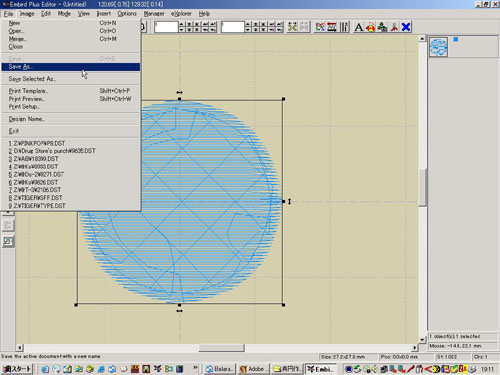The height and width of the screenshot is (375, 500).
Task: Choose Design Name from the File menu
Action: [71, 119]
